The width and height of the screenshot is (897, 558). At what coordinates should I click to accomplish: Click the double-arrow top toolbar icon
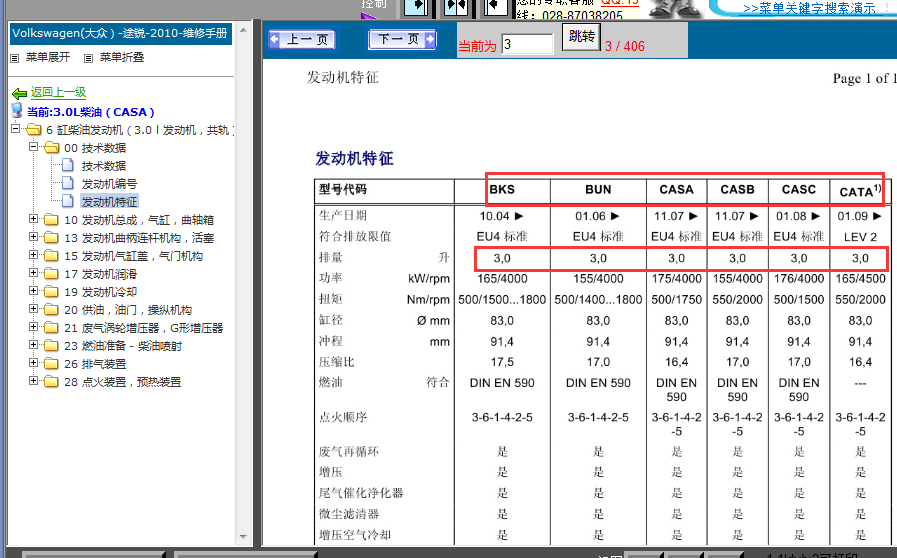pos(456,6)
